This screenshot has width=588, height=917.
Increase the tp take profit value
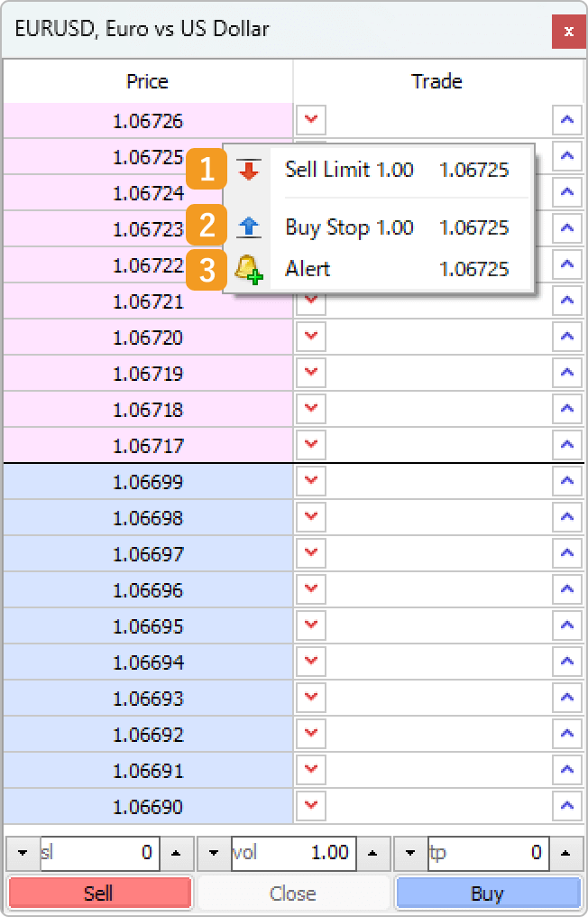pos(565,853)
